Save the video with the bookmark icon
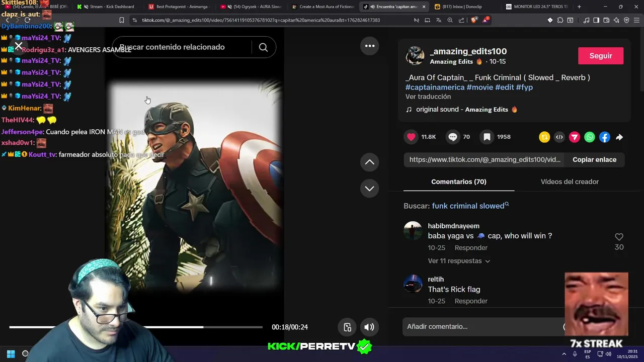The width and height of the screenshot is (644, 362). 487,137
